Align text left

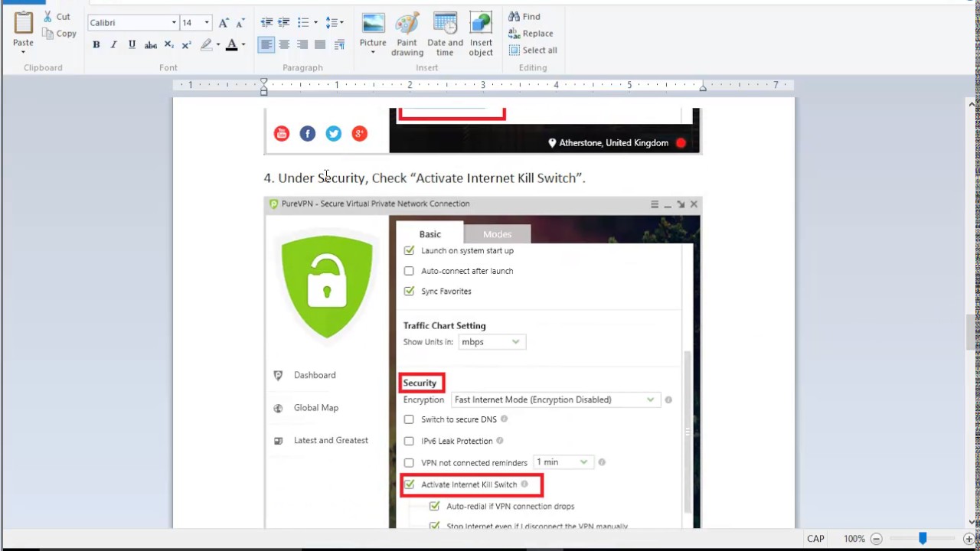point(266,45)
